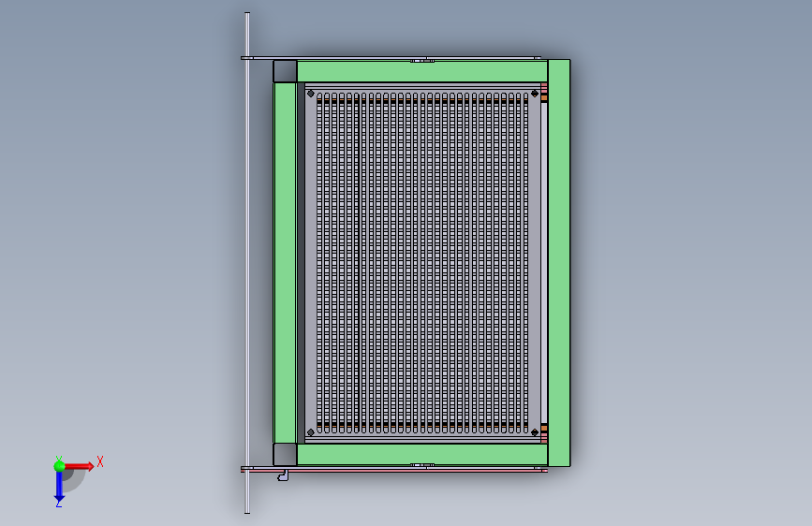Select the bottom green frame bar

422,455
